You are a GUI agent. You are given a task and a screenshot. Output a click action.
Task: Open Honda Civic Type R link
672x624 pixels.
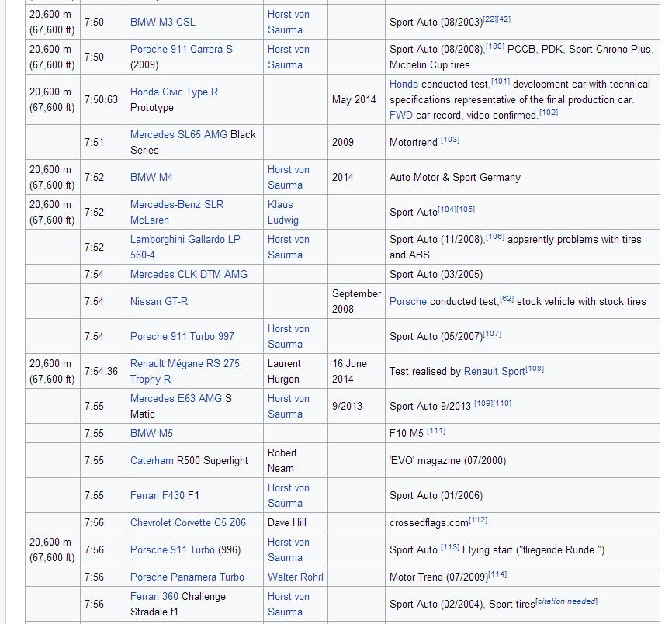click(x=174, y=92)
